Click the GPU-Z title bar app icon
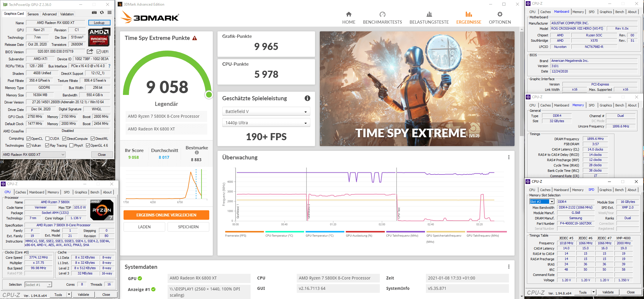The width and height of the screenshot is (644, 299). tap(5, 4)
